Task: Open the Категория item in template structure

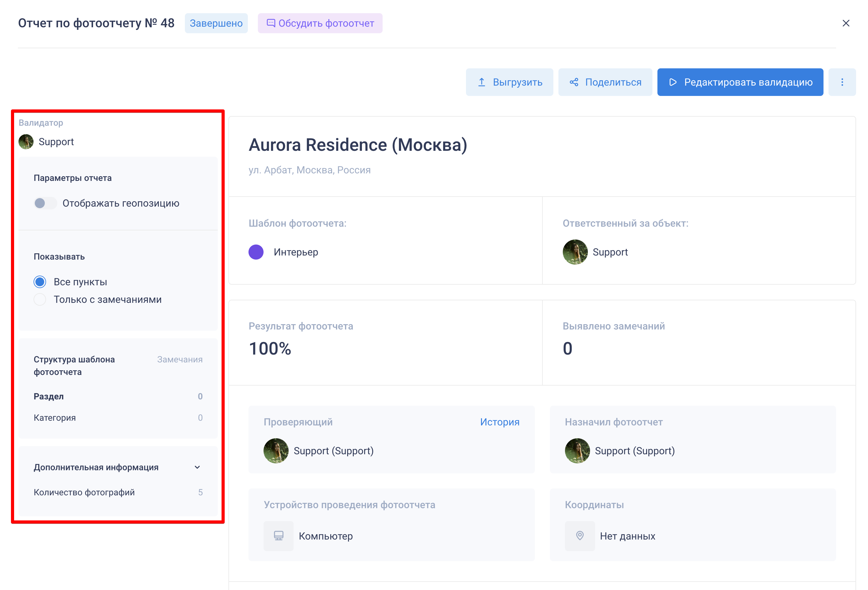Action: (55, 418)
